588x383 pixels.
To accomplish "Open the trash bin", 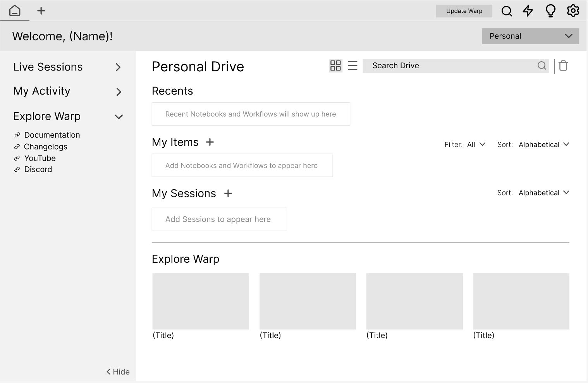I will (x=563, y=66).
